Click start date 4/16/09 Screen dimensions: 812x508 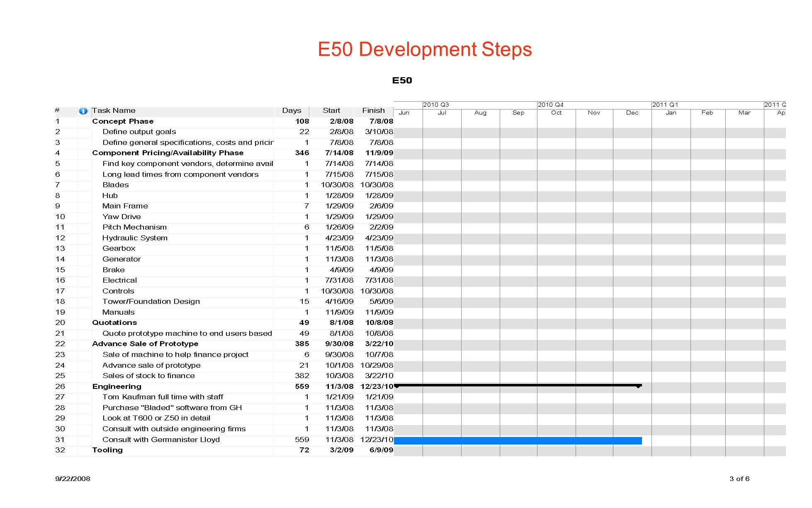click(339, 301)
